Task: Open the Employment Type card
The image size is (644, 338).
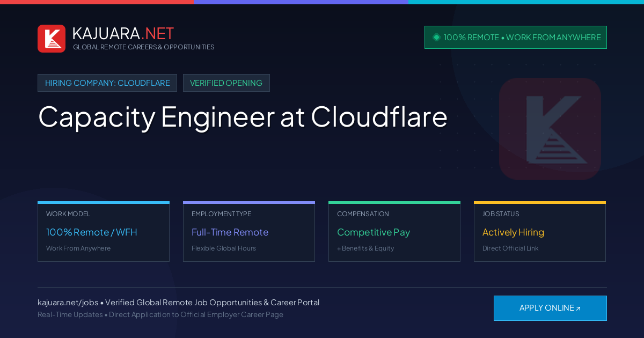Action: 249,232
